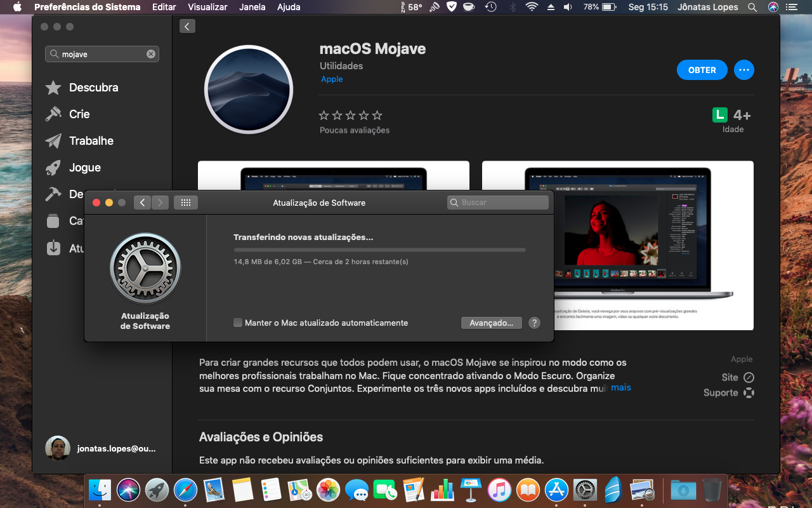Open Spotlight search magnifier in menu bar
The image size is (812, 508).
pyautogui.click(x=752, y=7)
